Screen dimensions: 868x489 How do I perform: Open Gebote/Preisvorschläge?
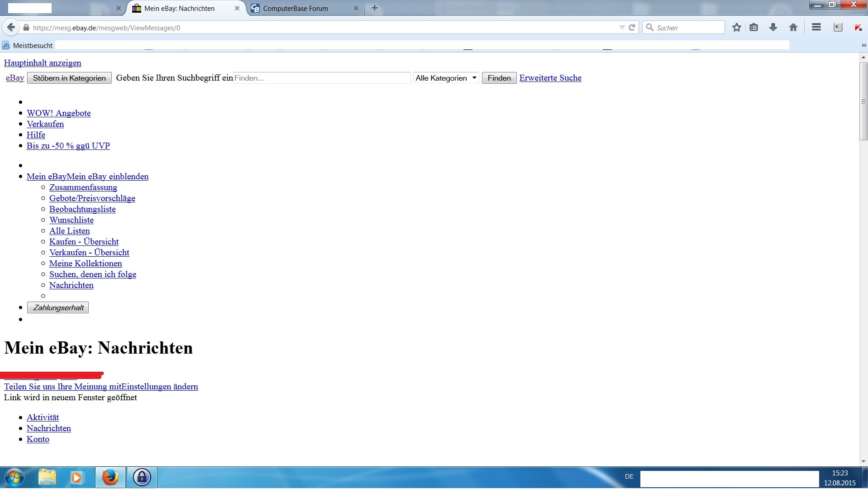92,198
